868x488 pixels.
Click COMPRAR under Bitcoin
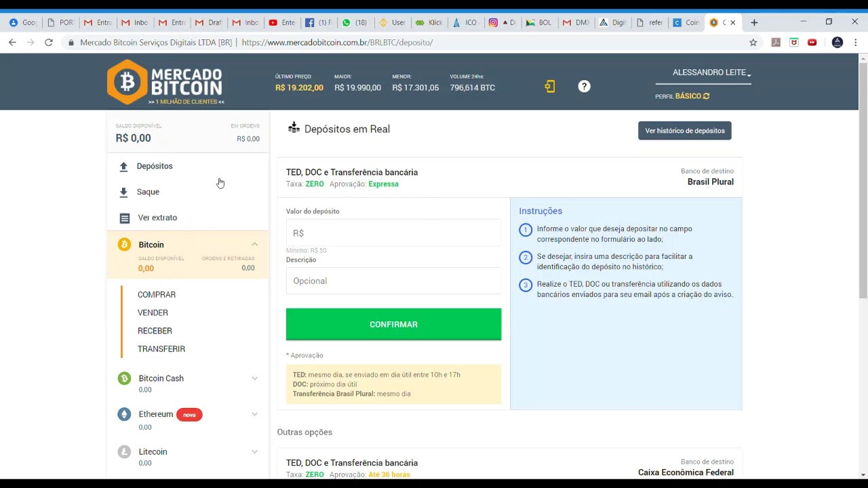tap(157, 295)
